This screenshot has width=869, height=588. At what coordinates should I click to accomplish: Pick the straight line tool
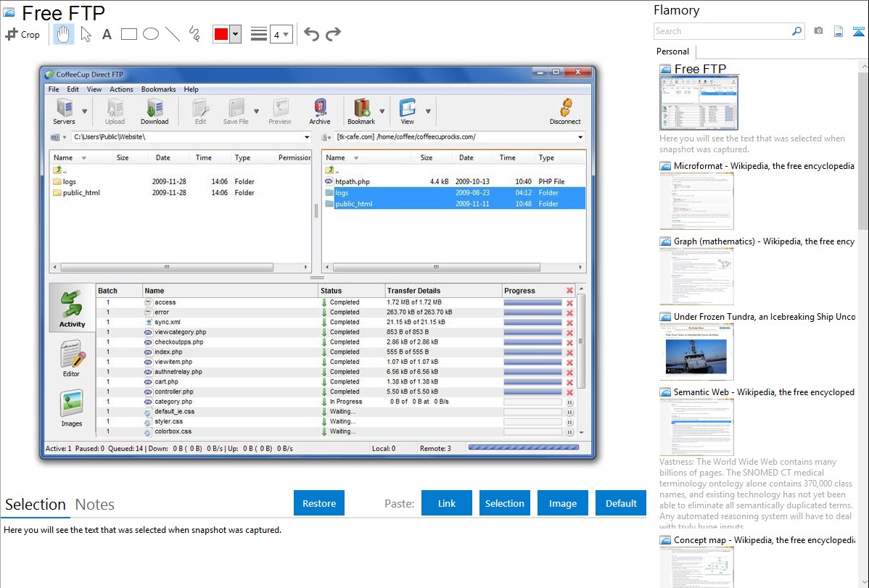tap(173, 34)
